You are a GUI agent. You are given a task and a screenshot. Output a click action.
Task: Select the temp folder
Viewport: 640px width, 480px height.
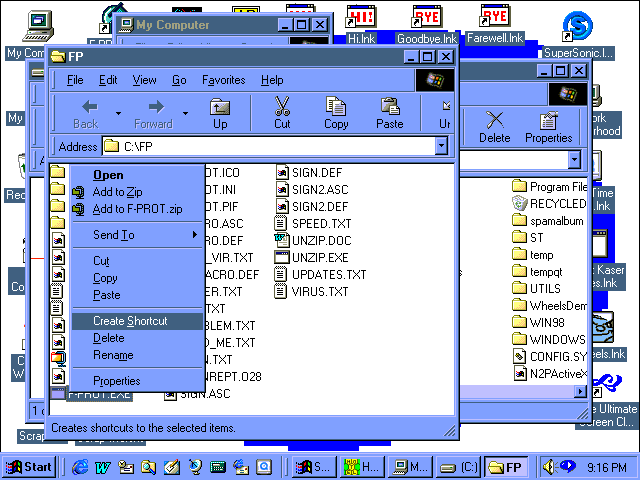tap(533, 255)
